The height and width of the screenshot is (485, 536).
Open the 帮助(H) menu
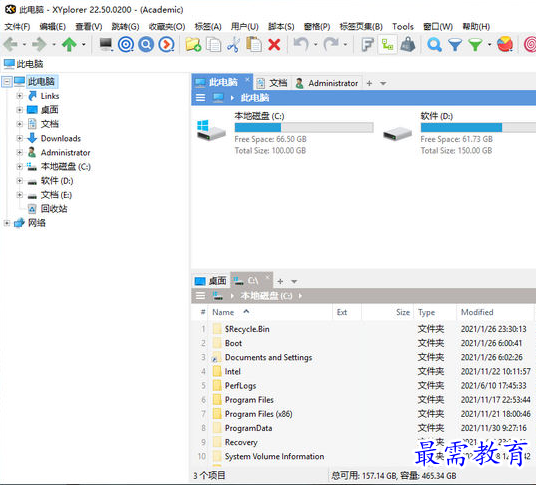point(476,27)
